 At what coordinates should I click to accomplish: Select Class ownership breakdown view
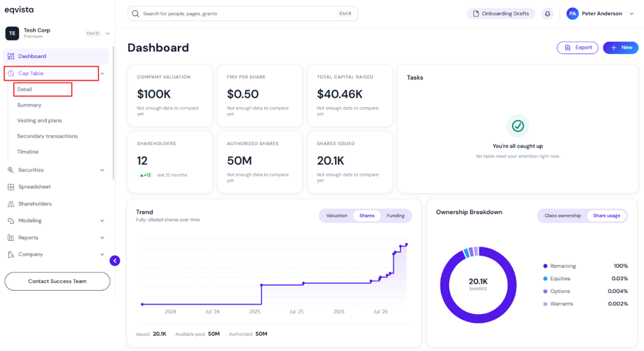point(563,215)
